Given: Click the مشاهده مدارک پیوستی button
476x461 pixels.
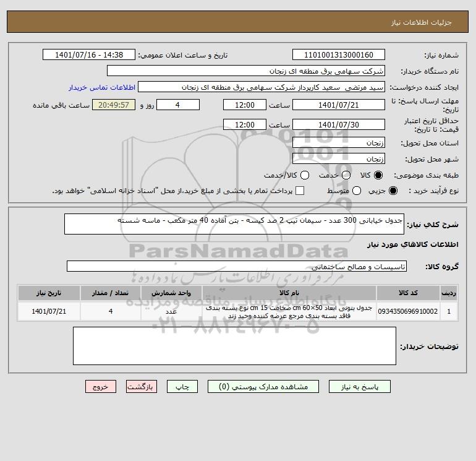Looking at the screenshot, I should click(x=263, y=387).
